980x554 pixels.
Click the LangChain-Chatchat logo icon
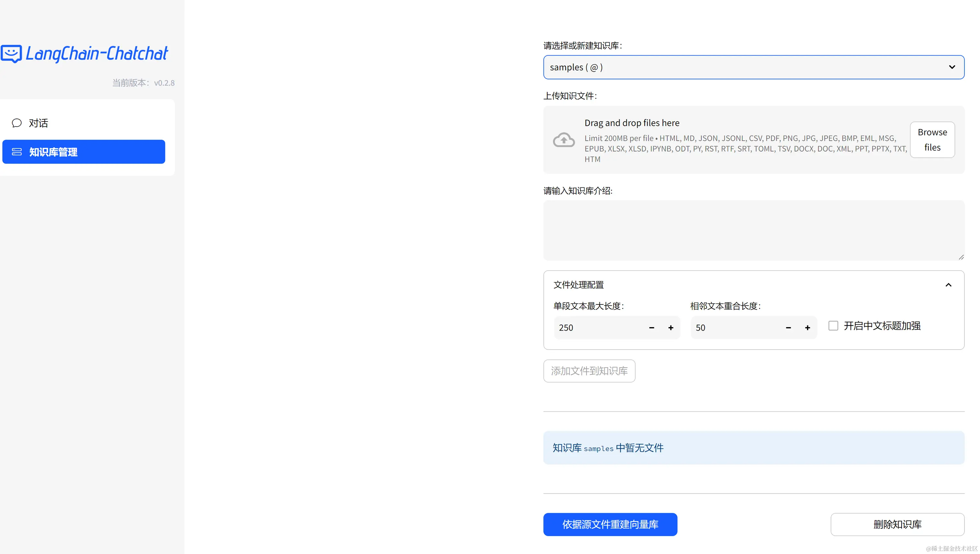(11, 54)
